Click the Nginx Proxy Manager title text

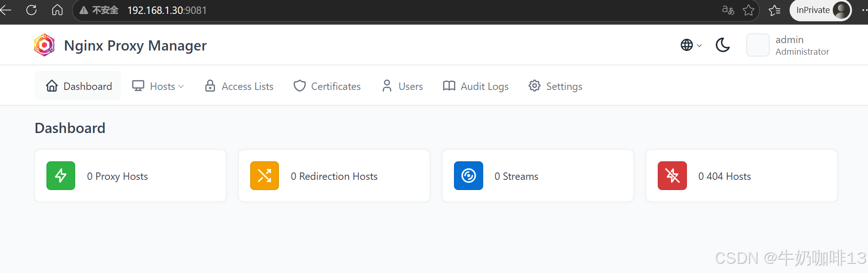[x=135, y=45]
